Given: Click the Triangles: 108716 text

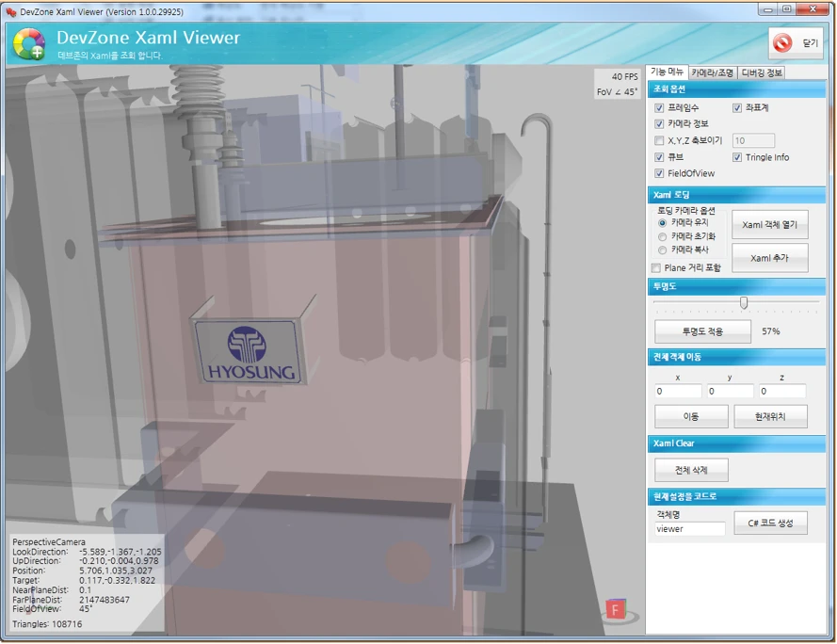Looking at the screenshot, I should [47, 623].
